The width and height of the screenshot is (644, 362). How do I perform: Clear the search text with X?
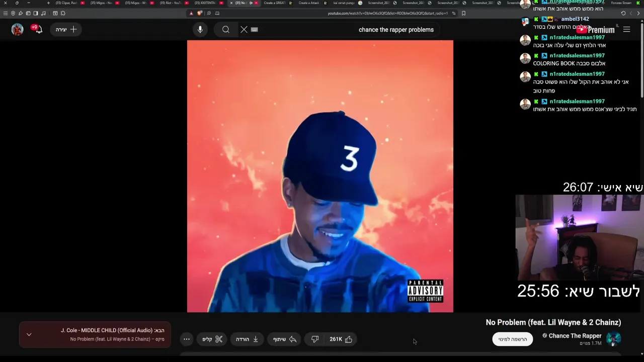(x=244, y=30)
